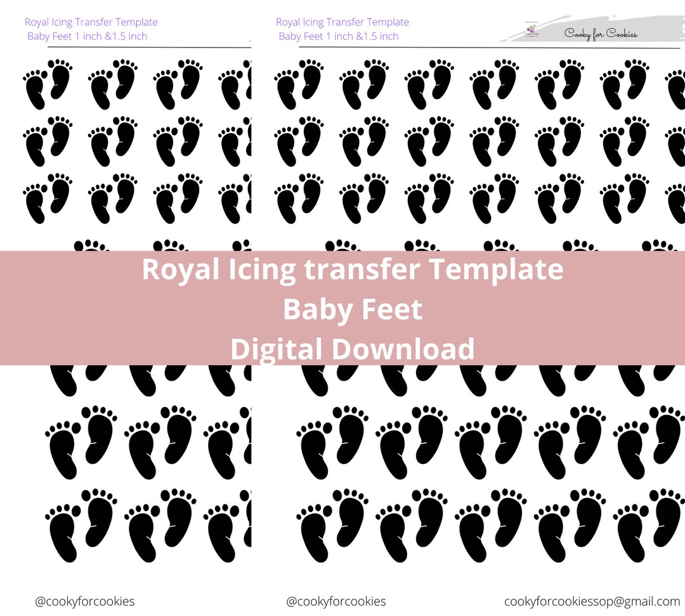The height and width of the screenshot is (616, 685).
Task: Click the Cooky for Cookies script text
Action: coord(603,34)
